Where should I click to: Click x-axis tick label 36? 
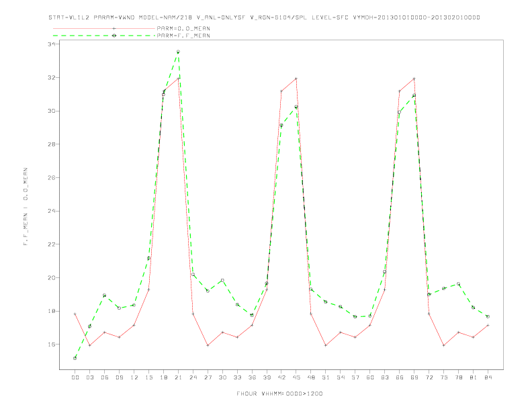tap(252, 377)
